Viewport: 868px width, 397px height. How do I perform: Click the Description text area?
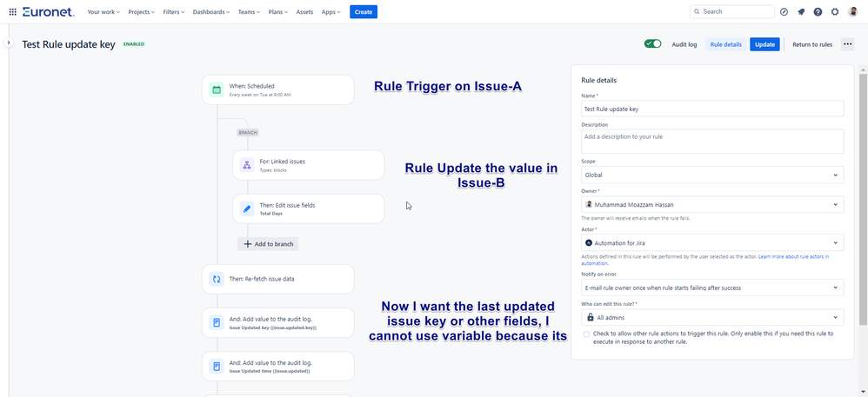(712, 141)
